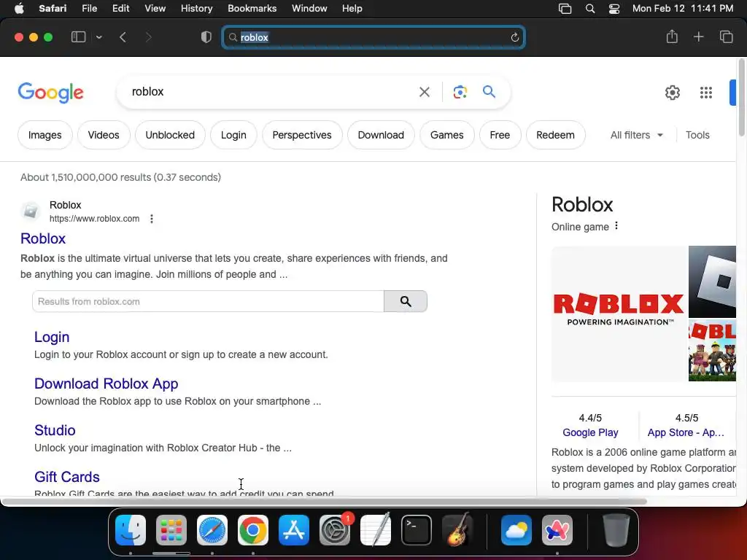747x560 pixels.
Task: Select the Download filter chip
Action: click(x=381, y=135)
